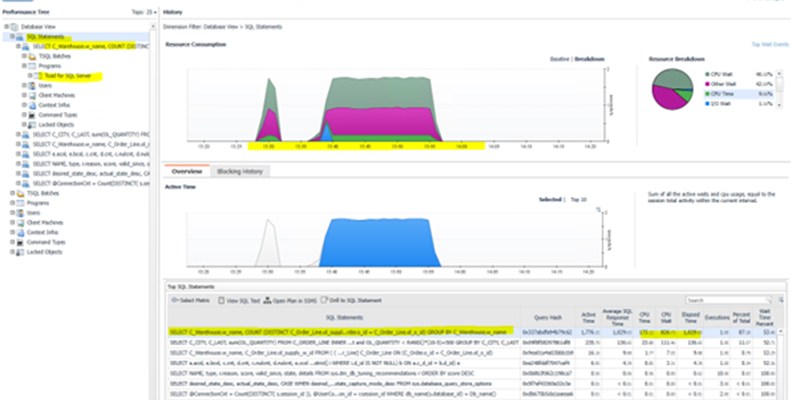Click the Open Plan in SSMS icon
The image size is (800, 400).
click(267, 301)
